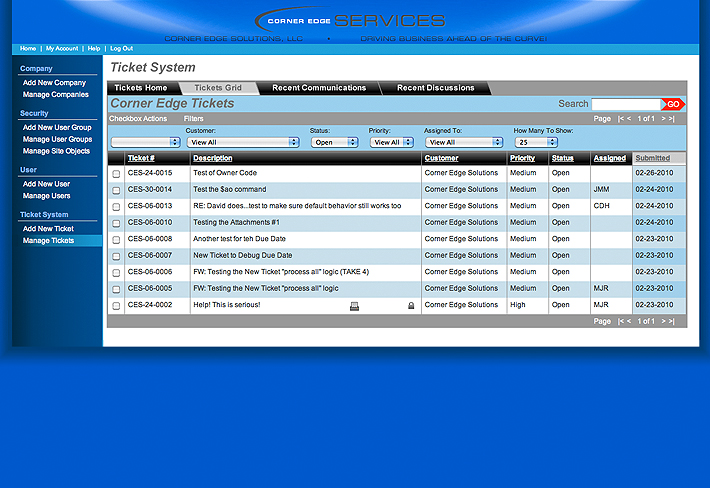Click Log Out in the top navigation
Image resolution: width=710 pixels, height=488 pixels.
coord(121,48)
